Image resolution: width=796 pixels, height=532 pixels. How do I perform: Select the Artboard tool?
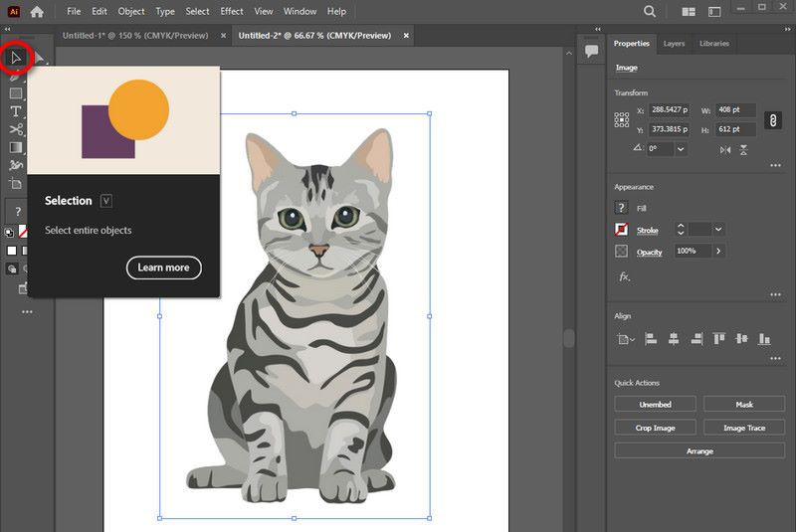16,184
